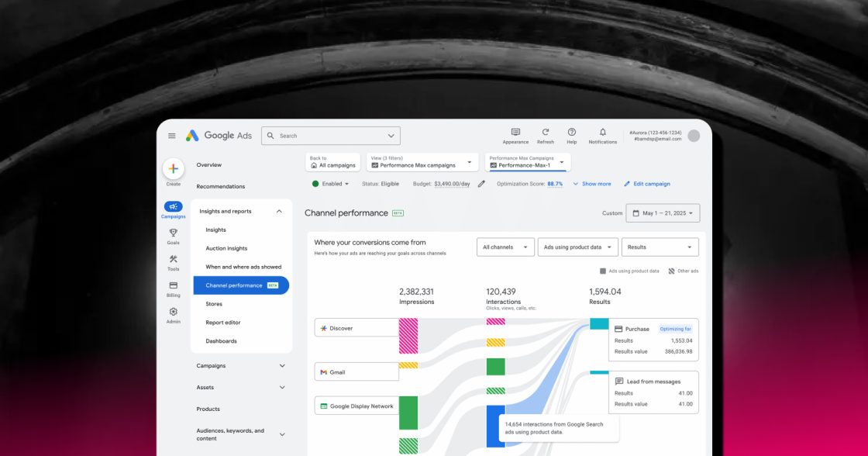Click the Lead from messages icon
The image size is (868, 456).
(619, 382)
